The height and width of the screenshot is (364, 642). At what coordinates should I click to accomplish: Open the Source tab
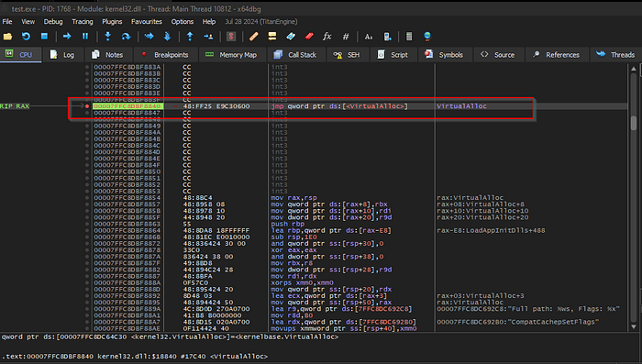[498, 54]
